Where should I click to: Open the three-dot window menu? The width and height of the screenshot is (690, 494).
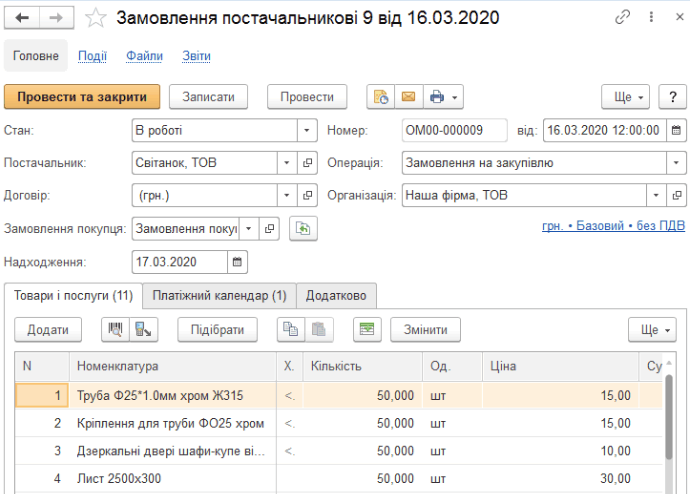pyautogui.click(x=651, y=17)
